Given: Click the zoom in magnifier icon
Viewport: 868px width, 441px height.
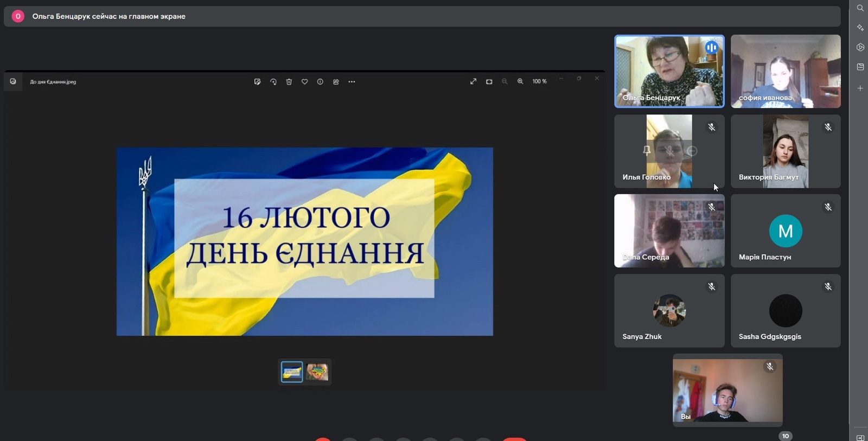Looking at the screenshot, I should [520, 81].
